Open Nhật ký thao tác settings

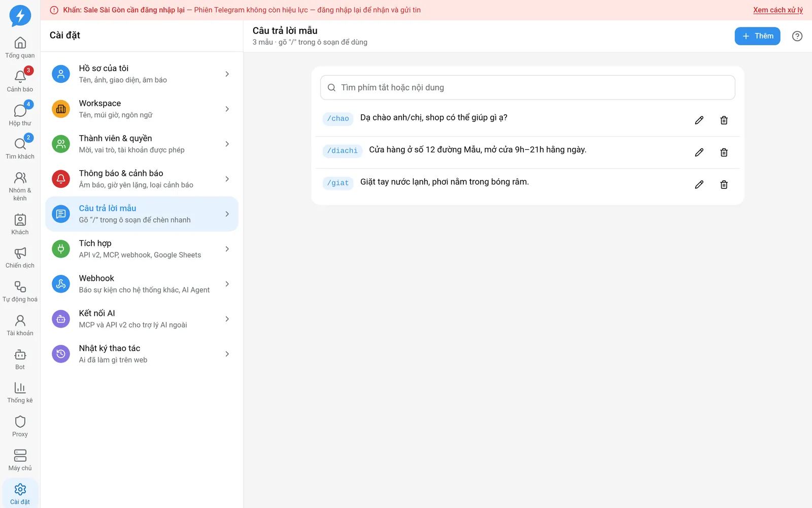click(x=142, y=354)
